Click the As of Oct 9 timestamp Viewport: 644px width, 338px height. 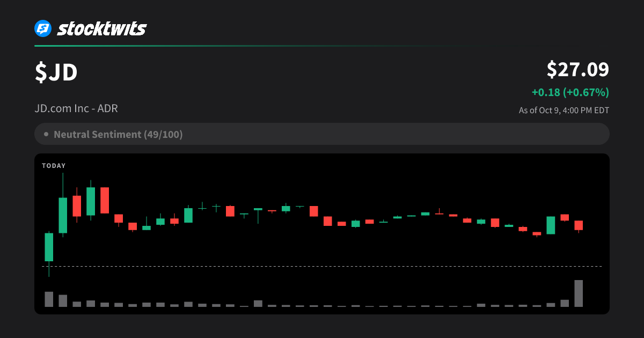pyautogui.click(x=564, y=111)
